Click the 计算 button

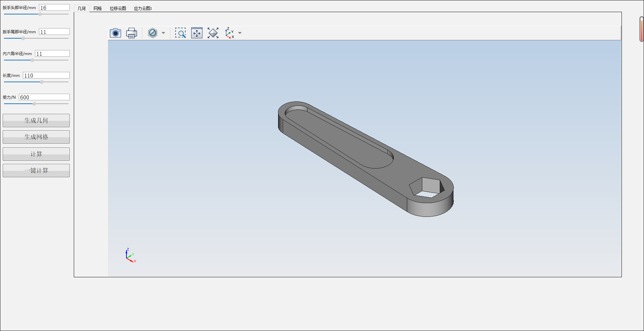36,154
